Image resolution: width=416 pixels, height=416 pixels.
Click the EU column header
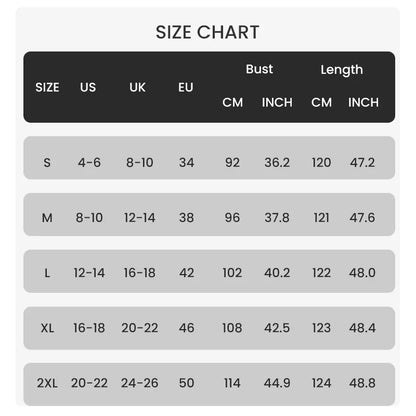coord(186,87)
